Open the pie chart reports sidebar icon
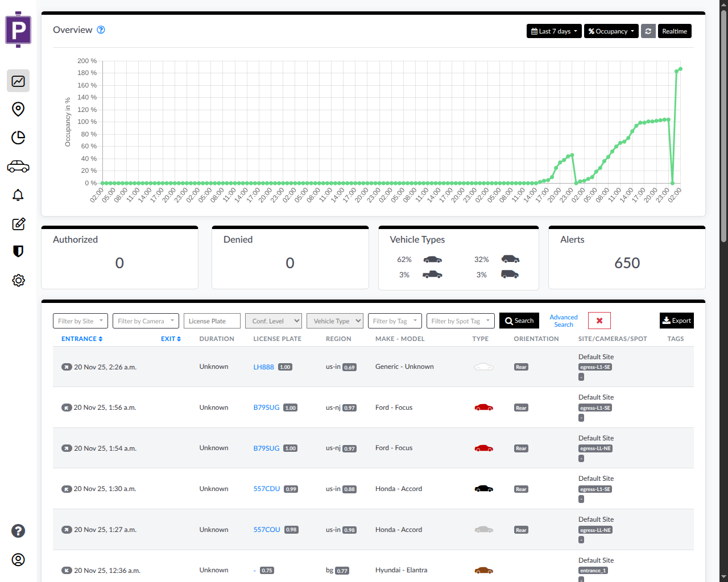The image size is (728, 582). click(x=18, y=138)
